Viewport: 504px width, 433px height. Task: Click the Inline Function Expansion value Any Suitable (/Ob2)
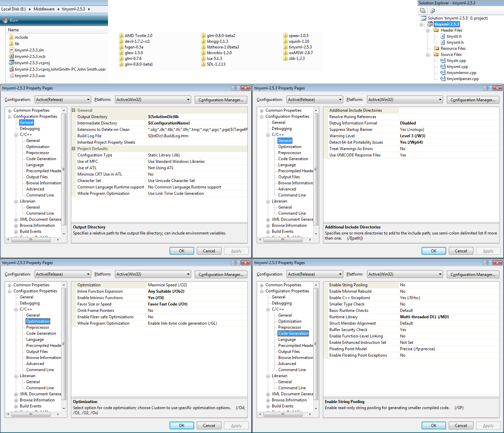coord(166,291)
